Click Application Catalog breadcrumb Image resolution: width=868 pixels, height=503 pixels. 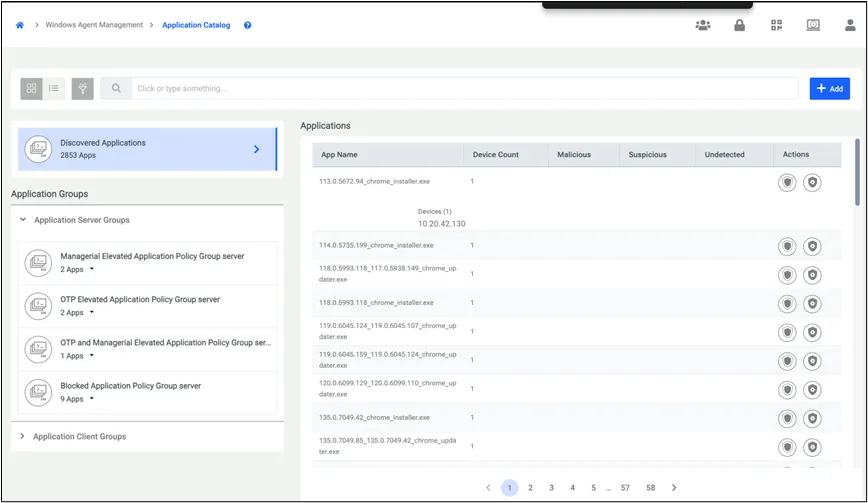196,25
